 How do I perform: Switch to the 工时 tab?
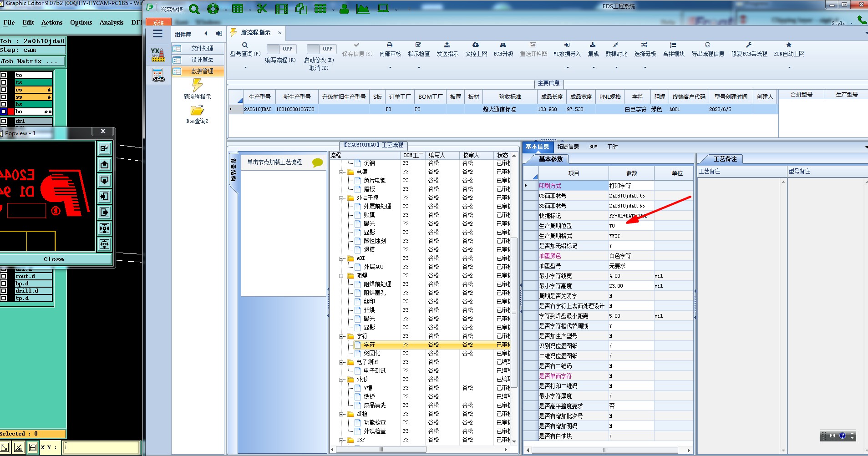click(612, 147)
